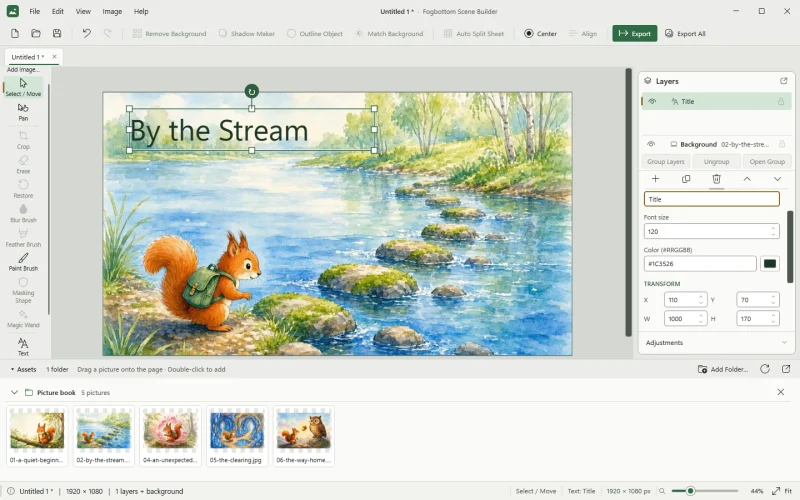The width and height of the screenshot is (800, 500).
Task: Increase the Font size with the up stepper
Action: pyautogui.click(x=773, y=228)
